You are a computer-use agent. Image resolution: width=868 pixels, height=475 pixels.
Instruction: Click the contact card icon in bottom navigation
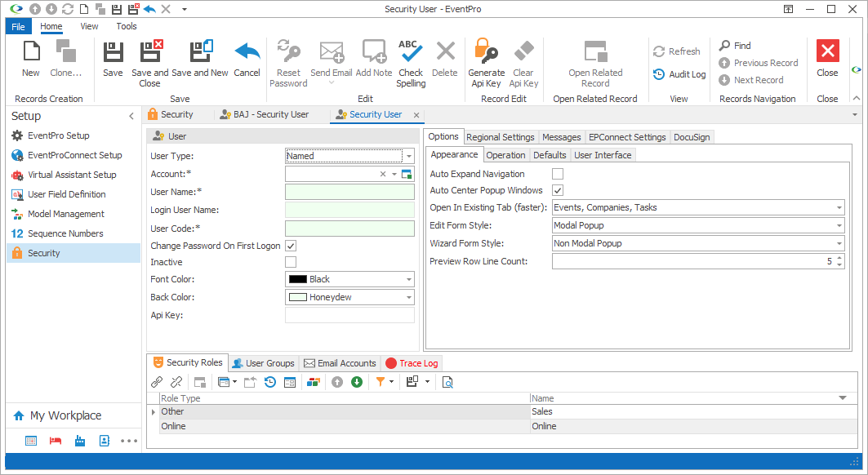point(104,441)
